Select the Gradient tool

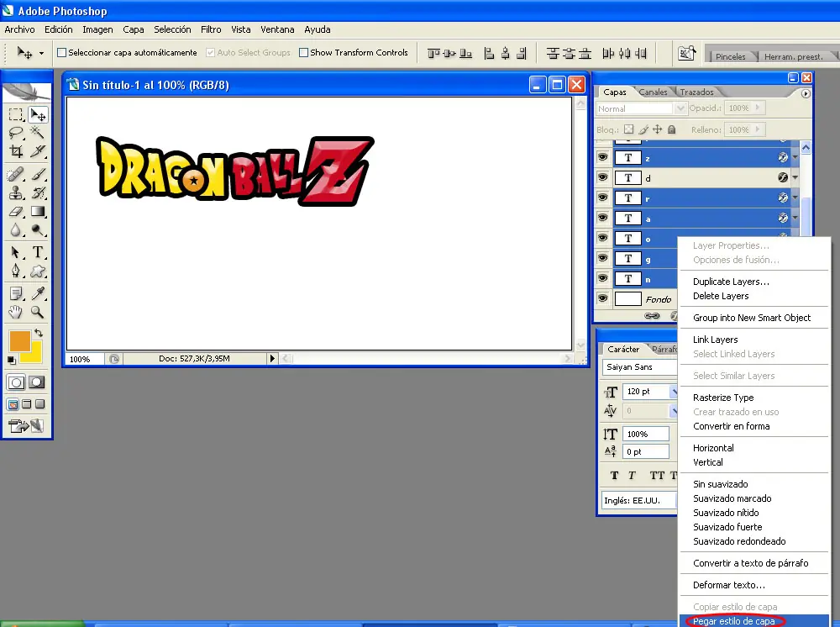(38, 212)
